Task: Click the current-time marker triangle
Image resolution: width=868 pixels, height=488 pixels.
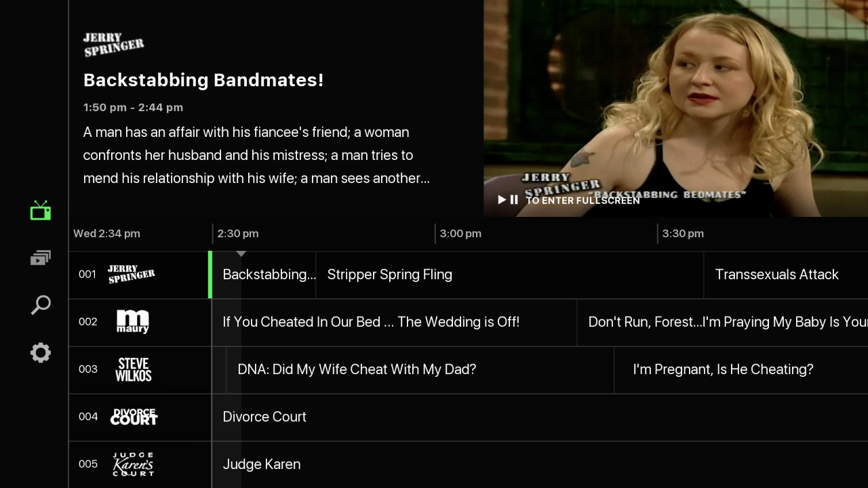Action: (x=241, y=253)
